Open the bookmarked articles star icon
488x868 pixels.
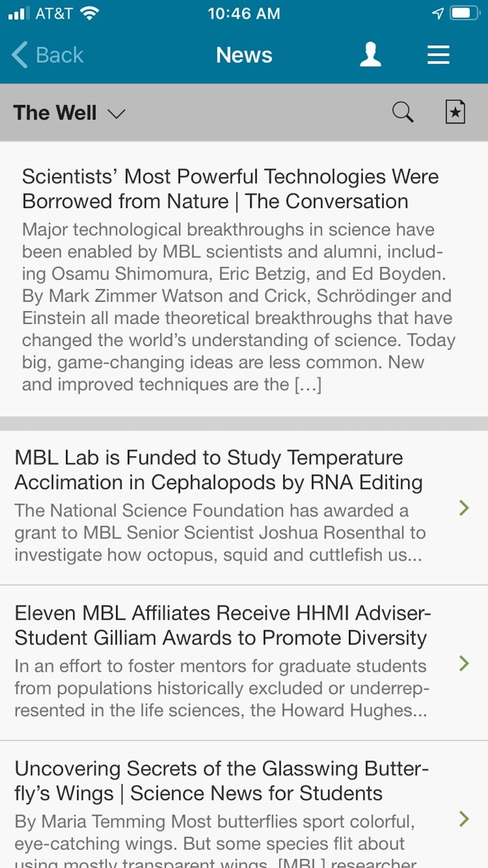[455, 112]
